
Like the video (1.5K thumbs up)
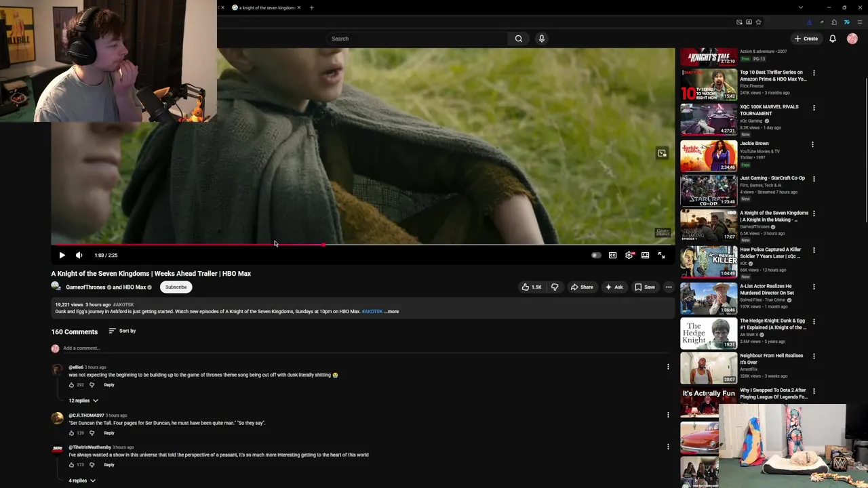coord(531,287)
